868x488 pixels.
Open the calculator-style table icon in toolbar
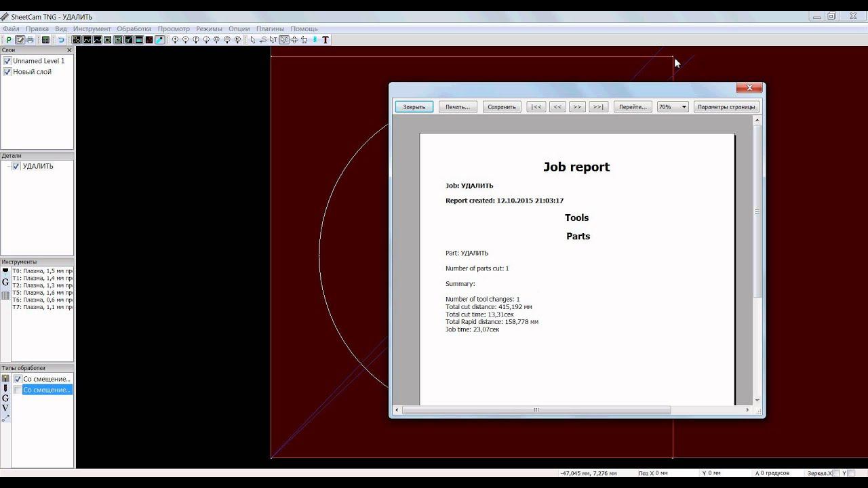click(x=45, y=40)
